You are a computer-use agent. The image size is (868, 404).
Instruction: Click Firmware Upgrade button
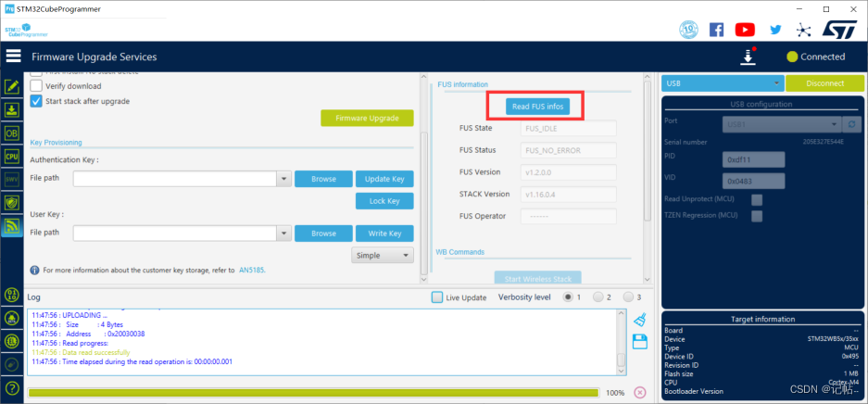[x=367, y=118]
